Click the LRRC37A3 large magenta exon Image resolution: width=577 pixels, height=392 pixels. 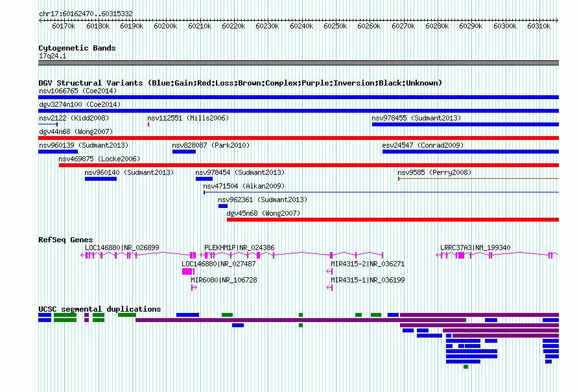[461, 255]
